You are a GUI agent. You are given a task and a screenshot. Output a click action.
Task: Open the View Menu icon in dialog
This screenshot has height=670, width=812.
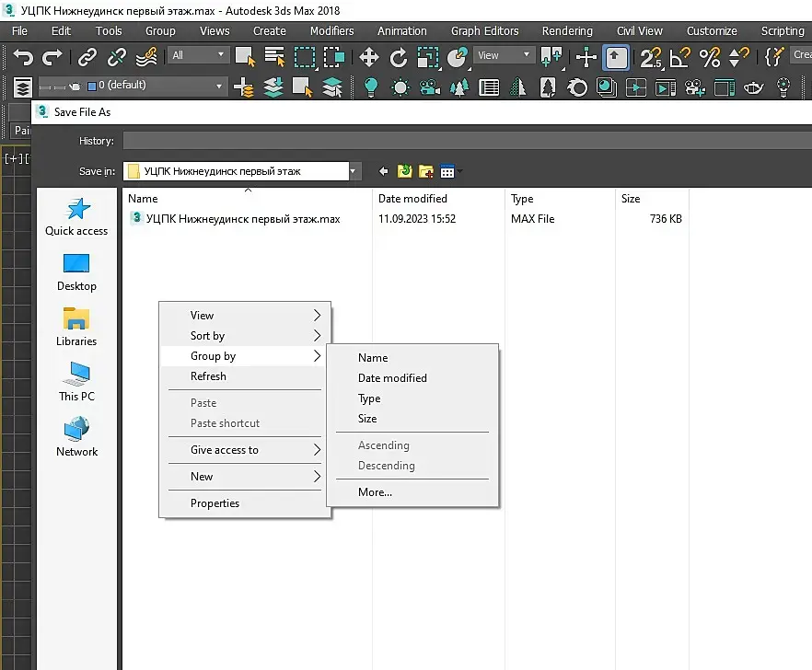[x=448, y=171]
